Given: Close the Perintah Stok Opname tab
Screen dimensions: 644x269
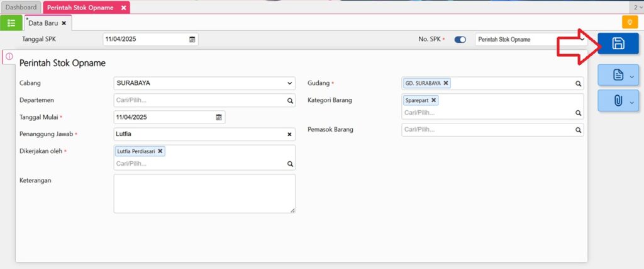Looking at the screenshot, I should tap(124, 8).
